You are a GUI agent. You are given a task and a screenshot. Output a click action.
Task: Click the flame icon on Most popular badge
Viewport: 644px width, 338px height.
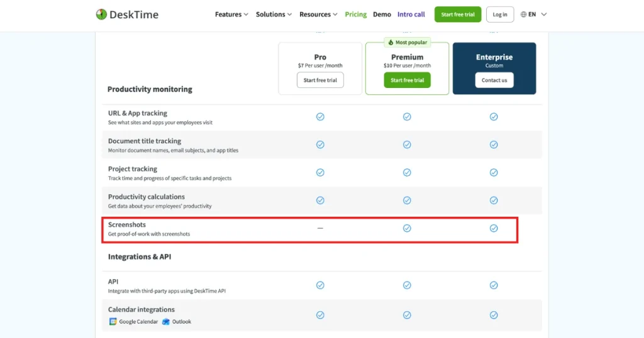(x=391, y=42)
